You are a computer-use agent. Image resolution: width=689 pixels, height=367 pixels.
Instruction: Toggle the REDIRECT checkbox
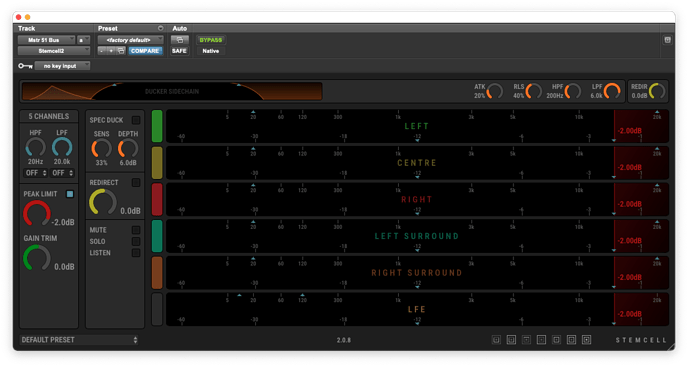click(136, 182)
